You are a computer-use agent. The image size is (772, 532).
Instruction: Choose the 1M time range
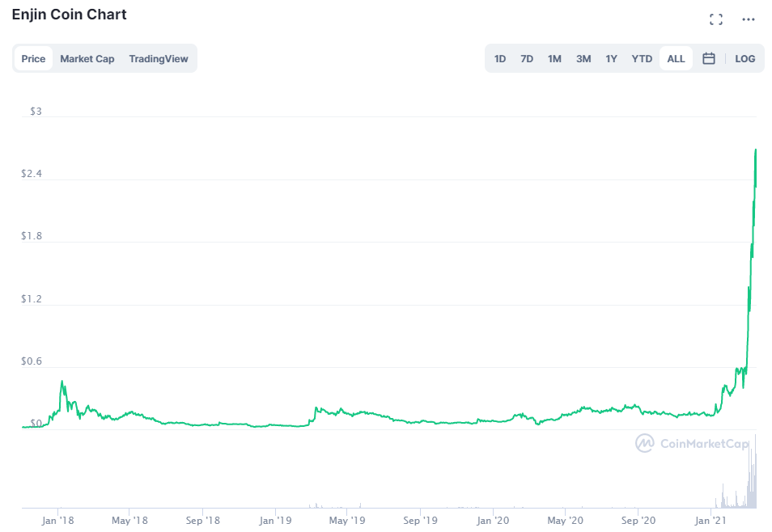point(554,58)
